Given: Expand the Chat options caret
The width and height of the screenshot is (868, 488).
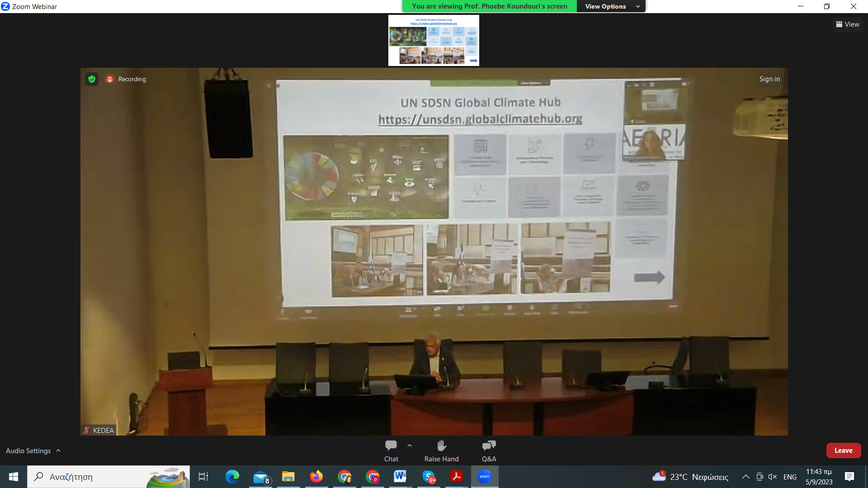Looking at the screenshot, I should coord(410,446).
